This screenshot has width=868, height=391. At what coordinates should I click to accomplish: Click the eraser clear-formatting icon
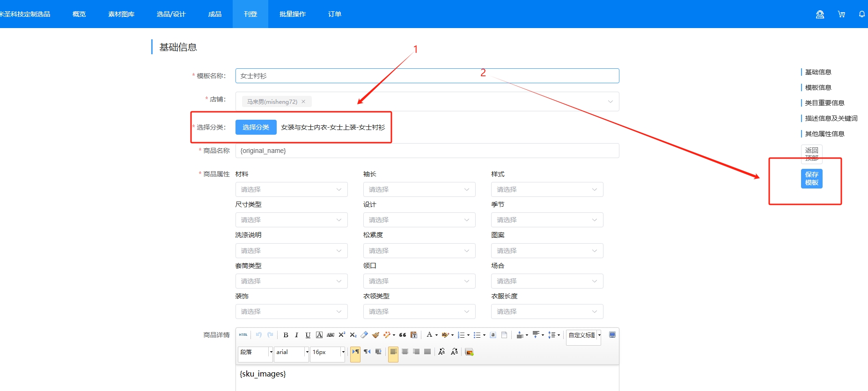364,335
